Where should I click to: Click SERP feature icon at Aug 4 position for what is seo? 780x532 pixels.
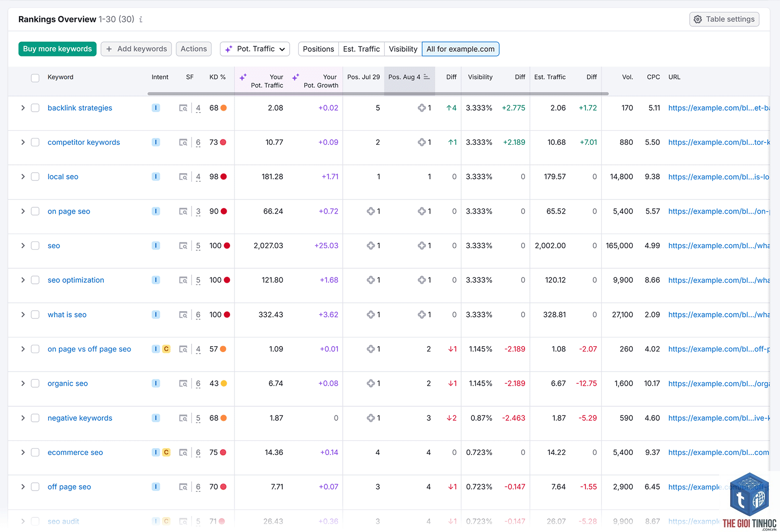coord(422,315)
